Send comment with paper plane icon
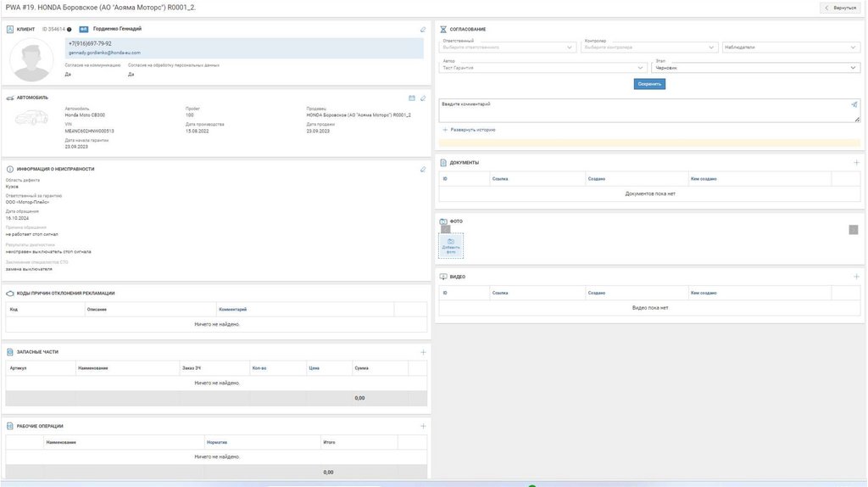This screenshot has height=487, width=868. pyautogui.click(x=854, y=104)
